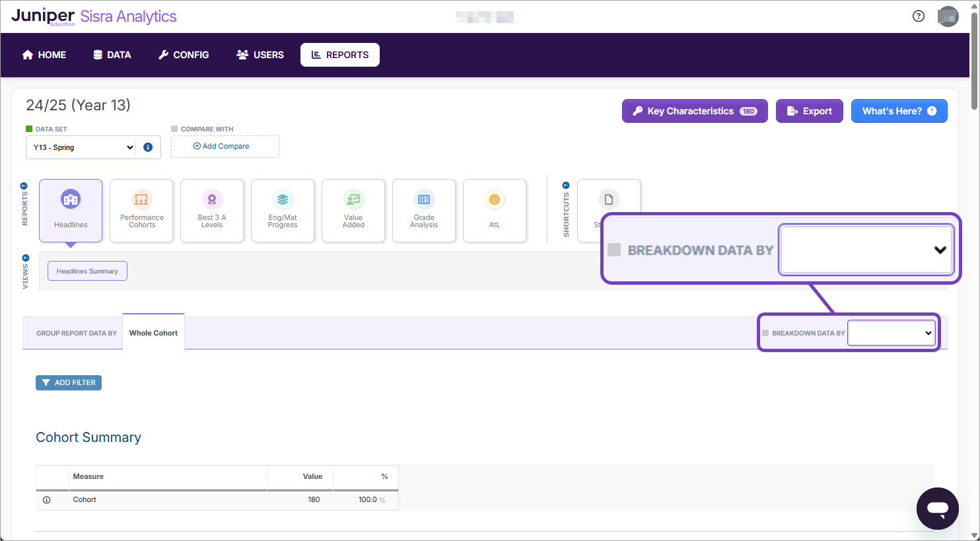Open the DATA menu

[112, 55]
